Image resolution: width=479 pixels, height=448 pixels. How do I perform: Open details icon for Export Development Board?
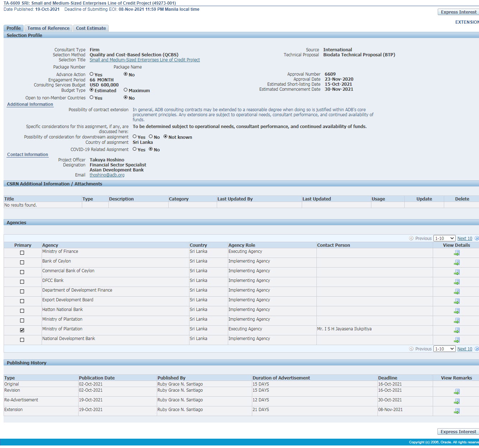point(456,302)
